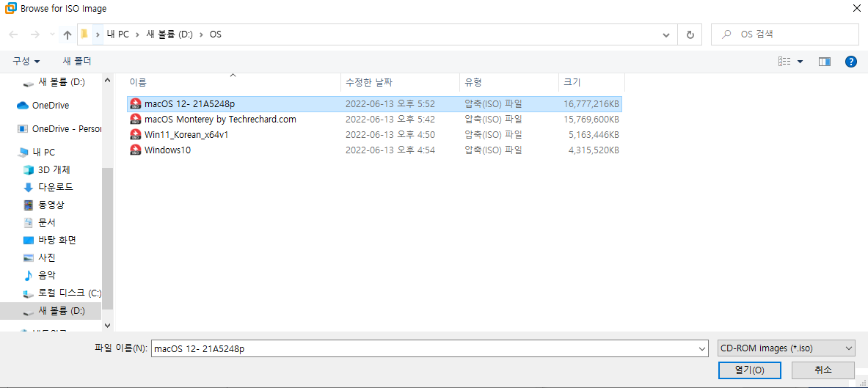
Task: Click 새 볼륨 (D:) in address breadcrumb
Action: [169, 34]
